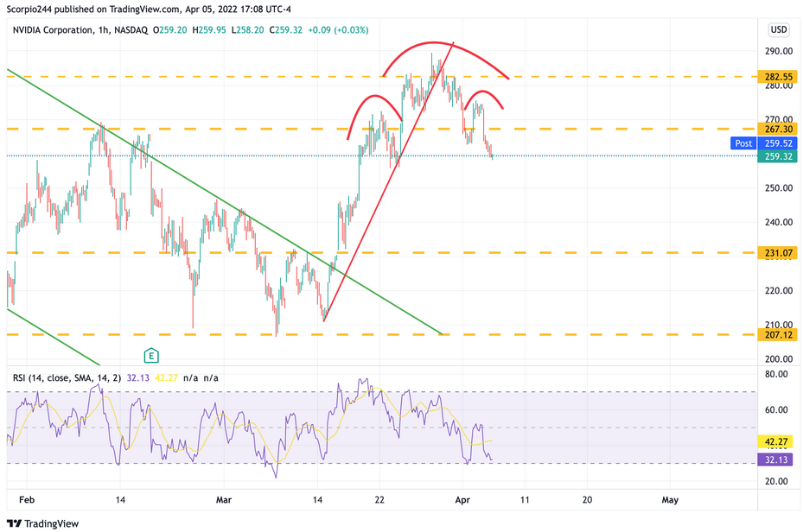The image size is (803, 532).
Task: Click the Mar date label on time axis
Action: 224,500
